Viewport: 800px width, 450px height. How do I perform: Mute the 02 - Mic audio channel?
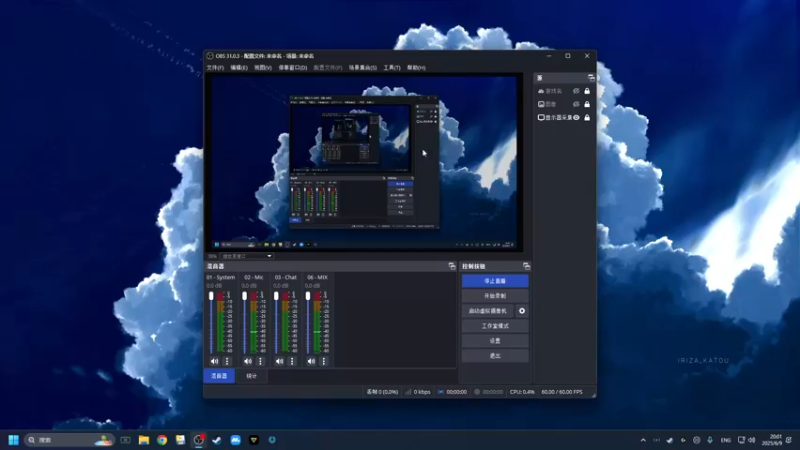coord(247,361)
